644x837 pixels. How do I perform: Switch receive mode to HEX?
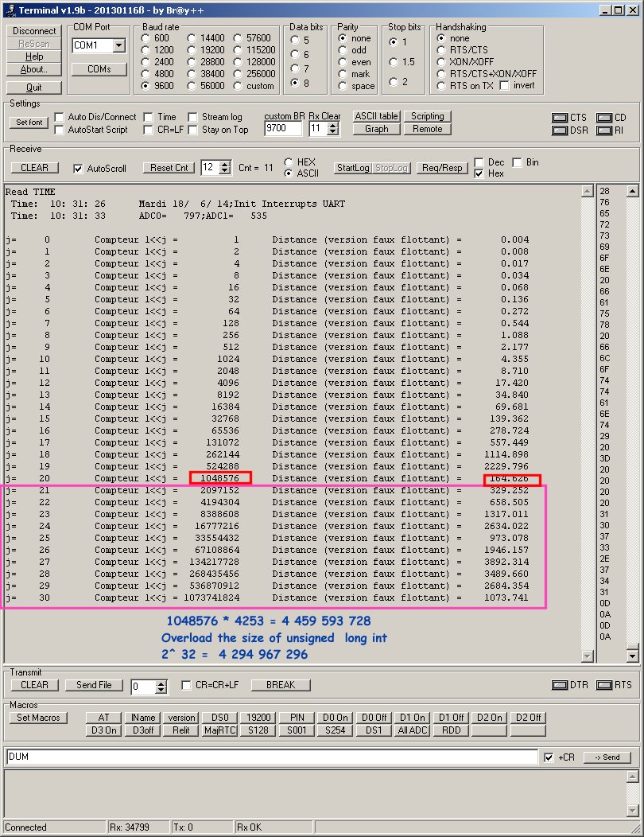(289, 162)
